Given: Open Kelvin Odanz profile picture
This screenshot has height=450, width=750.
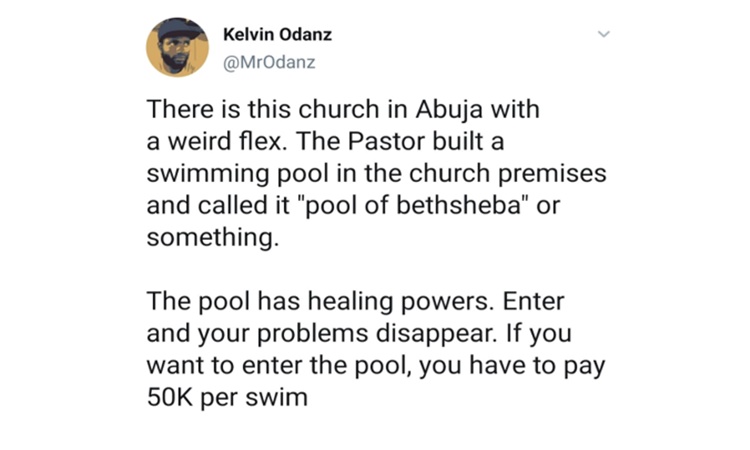Looking at the screenshot, I should click(177, 47).
